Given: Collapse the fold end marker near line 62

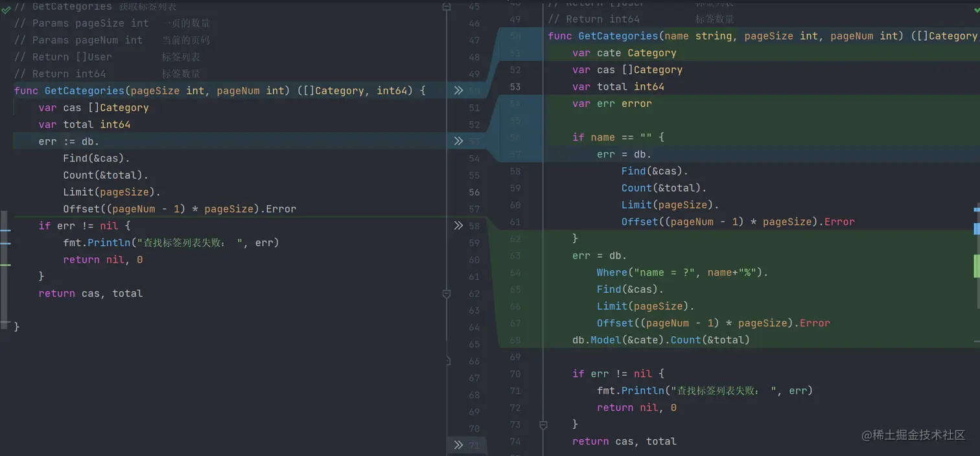Looking at the screenshot, I should tap(446, 294).
